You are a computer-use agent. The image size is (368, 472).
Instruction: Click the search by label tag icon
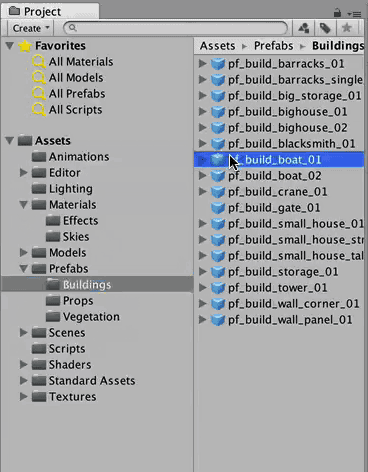point(325,28)
